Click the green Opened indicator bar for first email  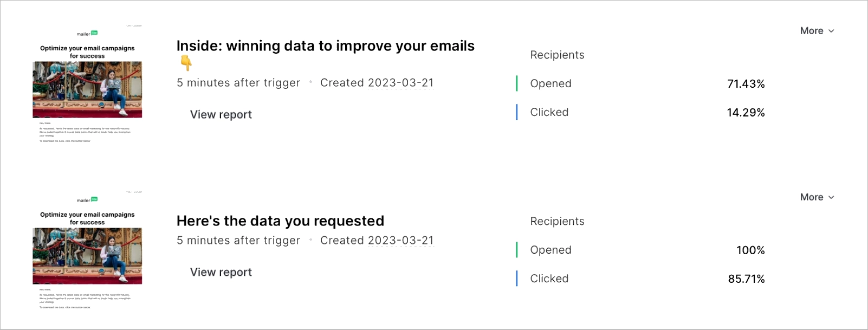point(517,83)
